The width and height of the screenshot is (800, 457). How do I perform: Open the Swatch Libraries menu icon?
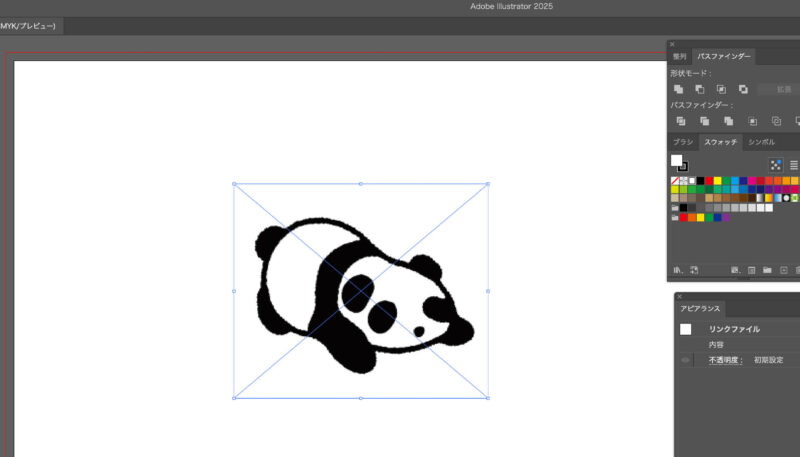click(678, 270)
